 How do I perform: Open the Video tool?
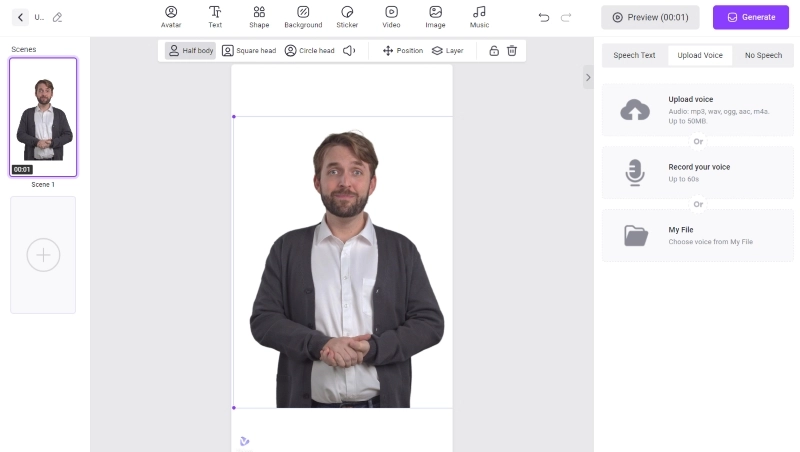coord(391,16)
